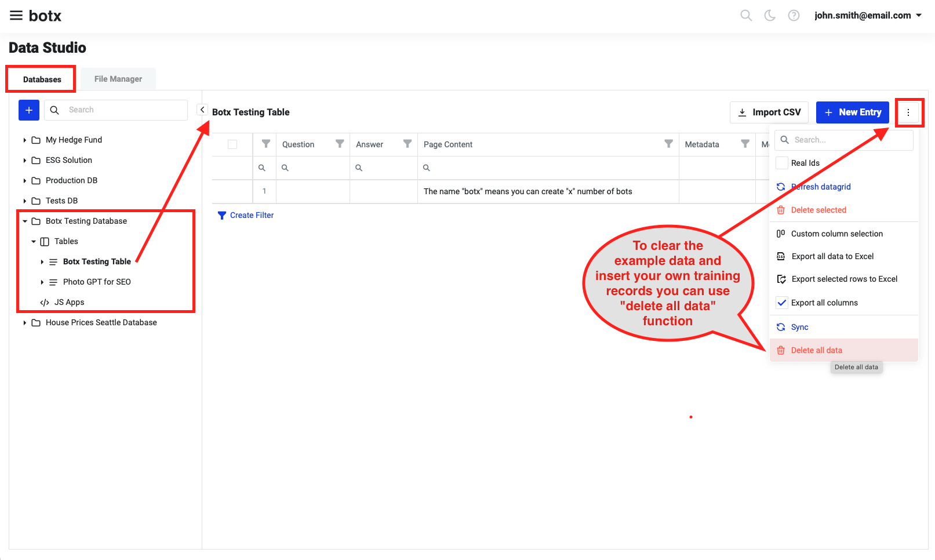
Task: Click the search icon in top bar
Action: [x=746, y=16]
